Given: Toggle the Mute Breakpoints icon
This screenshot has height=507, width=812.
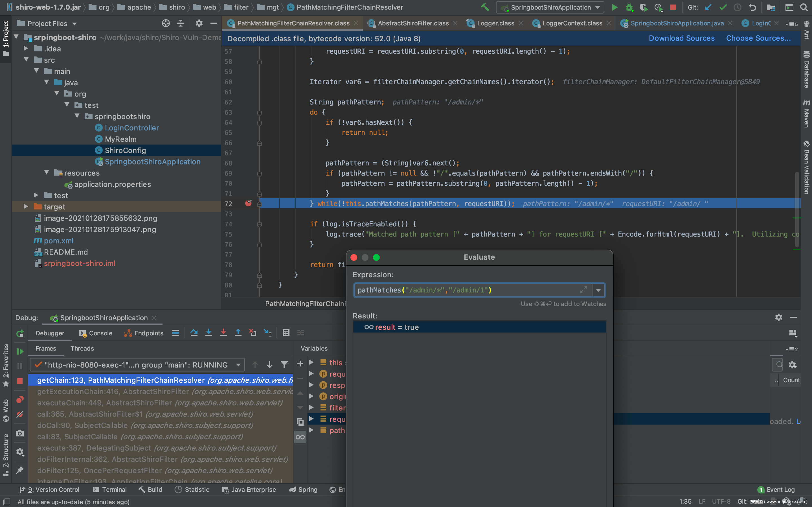Looking at the screenshot, I should pos(20,414).
